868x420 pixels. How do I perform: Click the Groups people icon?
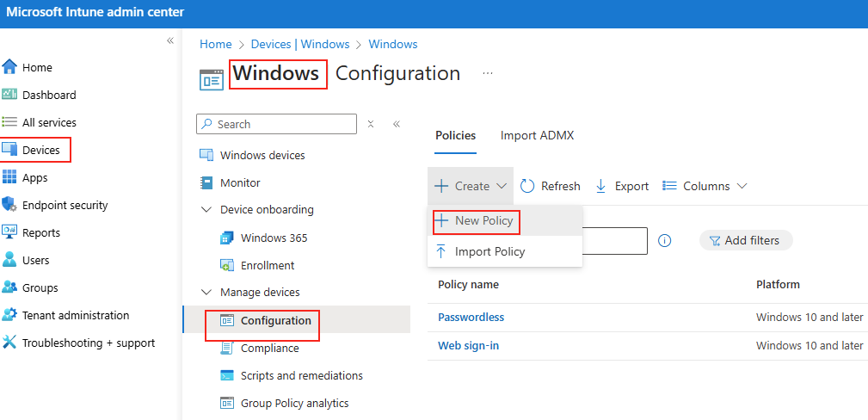coord(9,287)
